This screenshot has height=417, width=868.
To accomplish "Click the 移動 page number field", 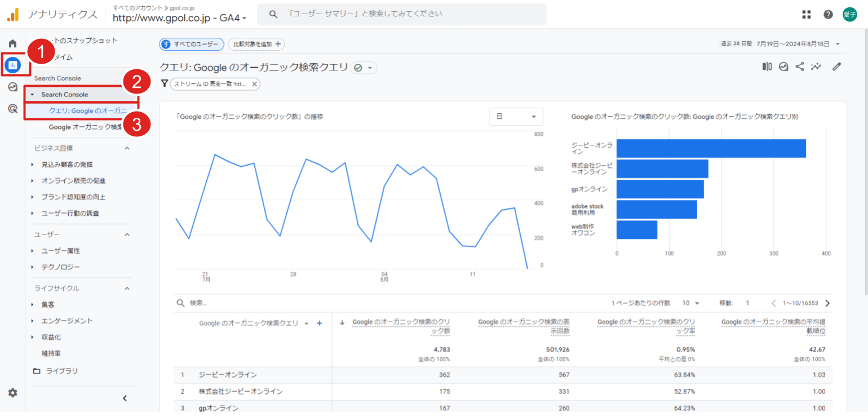I will coord(748,303).
